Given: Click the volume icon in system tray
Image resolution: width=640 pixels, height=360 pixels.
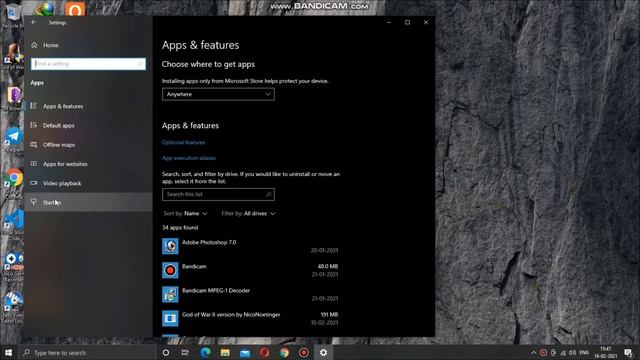Looking at the screenshot, I should click(x=572, y=353).
